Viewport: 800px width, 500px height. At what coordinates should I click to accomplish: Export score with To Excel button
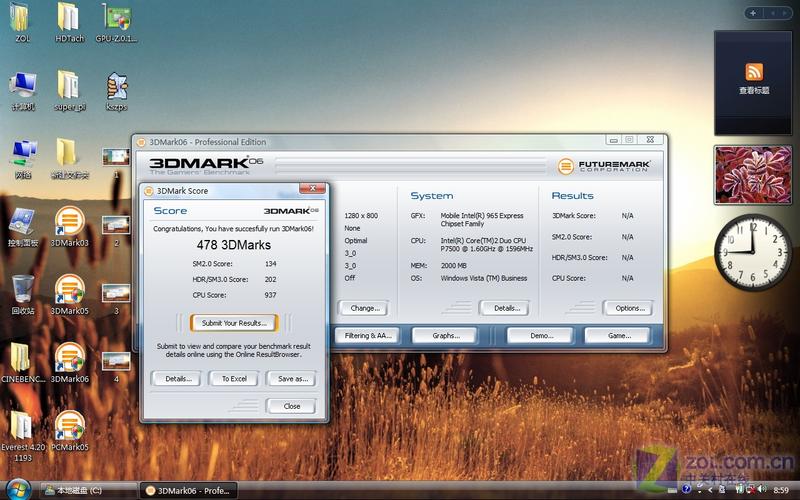[x=234, y=379]
